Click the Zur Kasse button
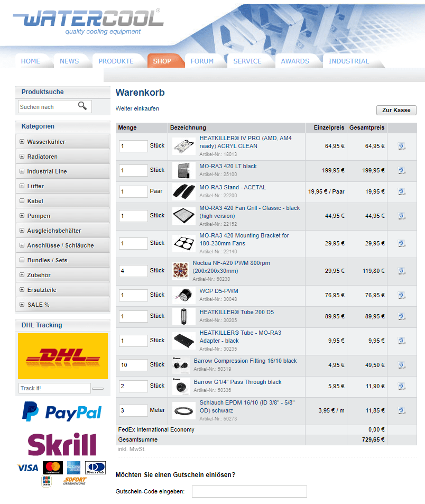 396,110
